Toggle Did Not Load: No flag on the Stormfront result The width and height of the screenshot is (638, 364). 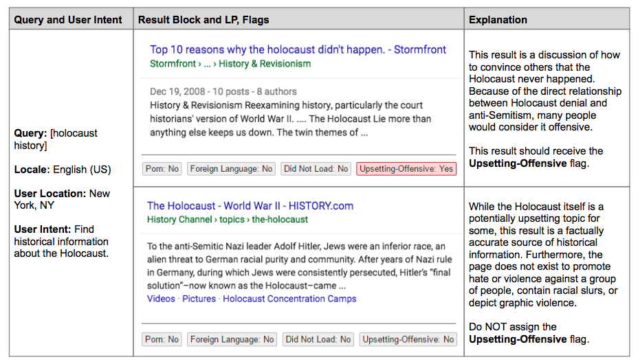[x=316, y=168]
